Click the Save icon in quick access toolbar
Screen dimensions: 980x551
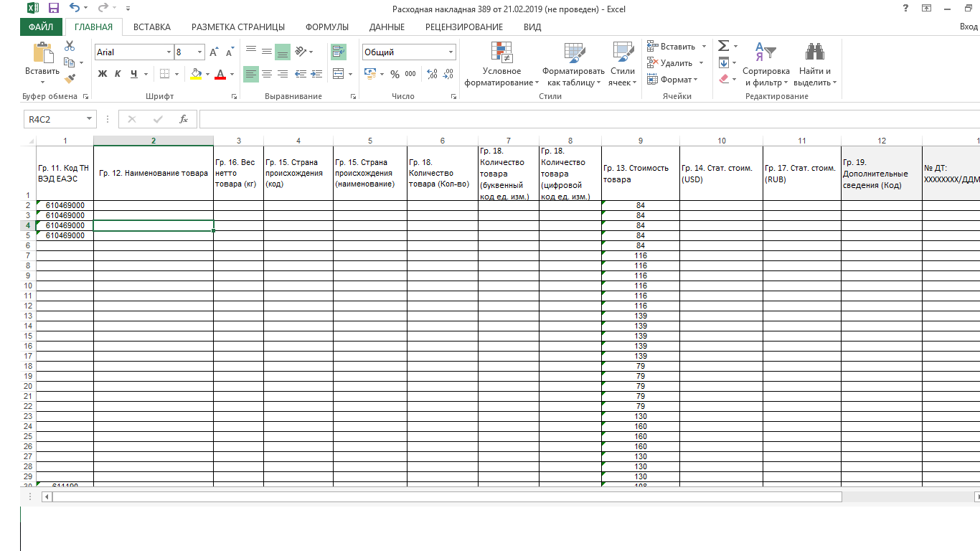tap(53, 8)
